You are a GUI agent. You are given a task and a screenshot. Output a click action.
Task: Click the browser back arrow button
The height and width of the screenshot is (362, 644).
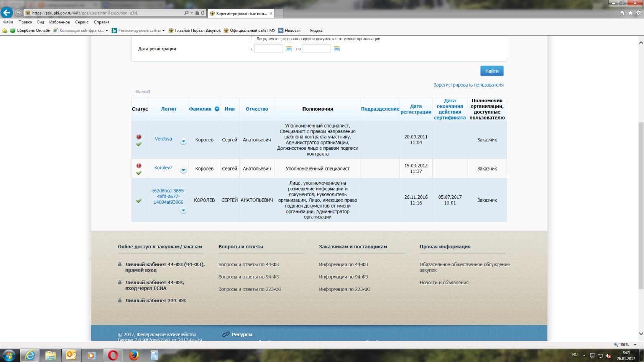tap(7, 13)
